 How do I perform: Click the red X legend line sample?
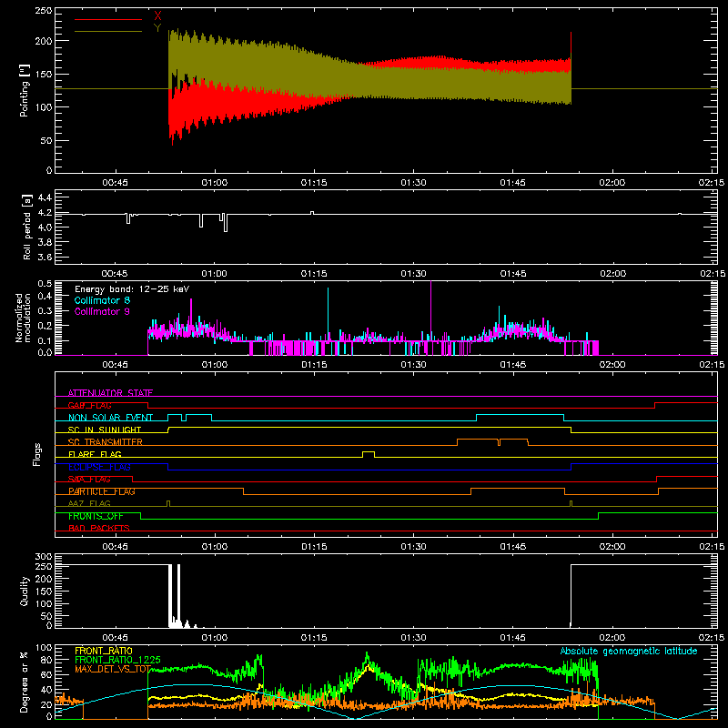(x=108, y=19)
